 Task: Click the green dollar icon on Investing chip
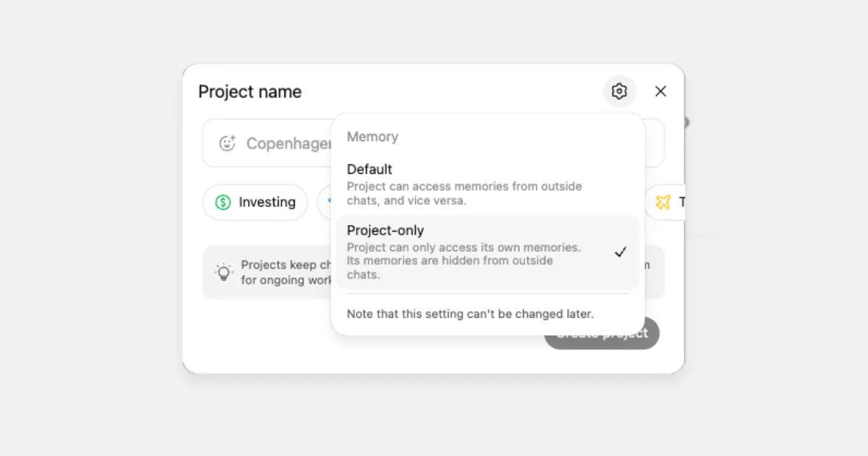coord(223,202)
